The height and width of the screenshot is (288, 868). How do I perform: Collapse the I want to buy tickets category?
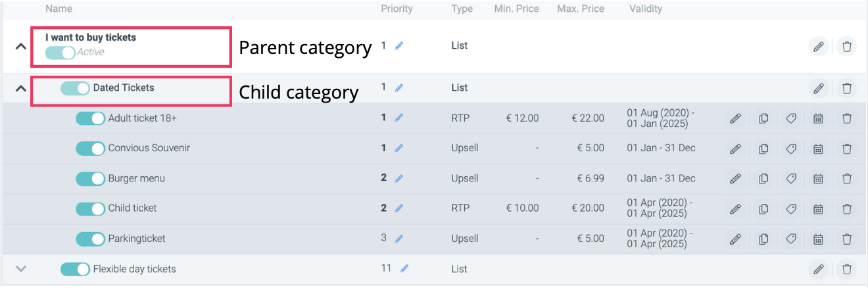tap(21, 47)
